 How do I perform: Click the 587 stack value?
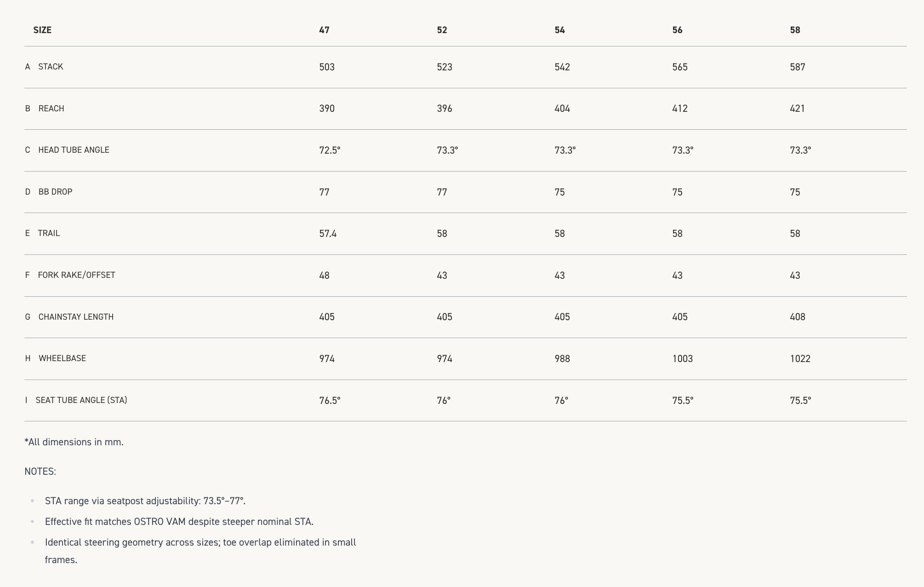(798, 67)
